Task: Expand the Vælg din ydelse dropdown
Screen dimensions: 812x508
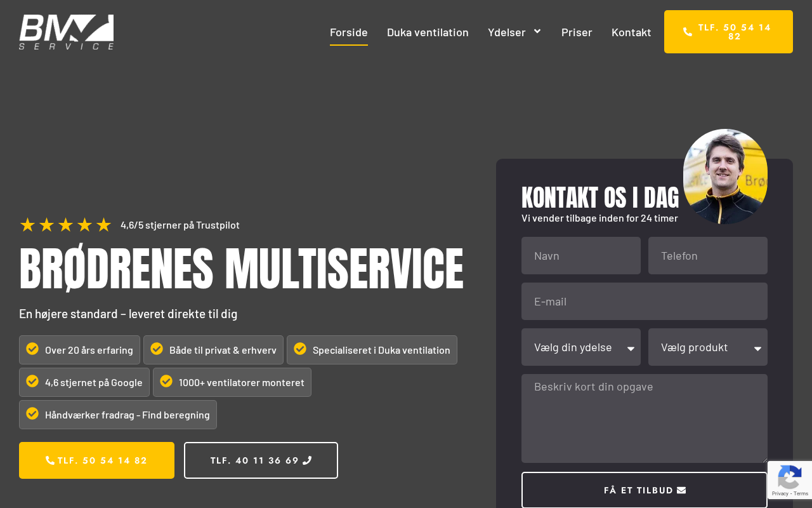Action: 581,347
